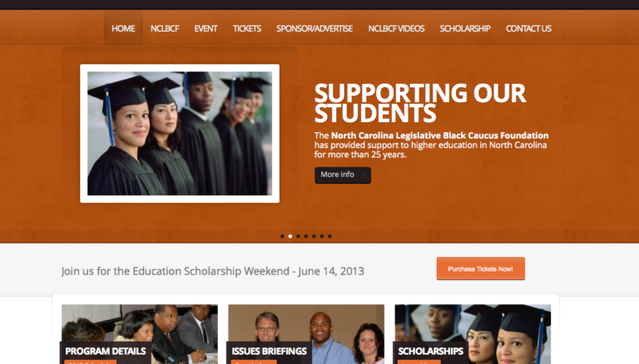
Task: Click the Purchase Tickets Now! button
Action: (x=480, y=268)
